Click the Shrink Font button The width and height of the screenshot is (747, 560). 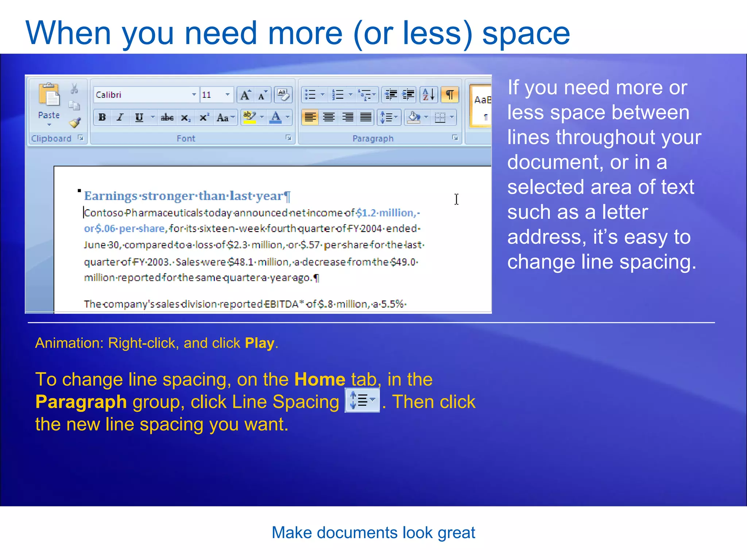(263, 95)
